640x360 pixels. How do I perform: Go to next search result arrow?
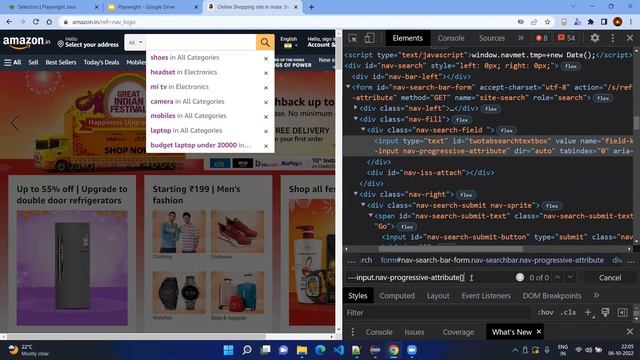pos(570,277)
